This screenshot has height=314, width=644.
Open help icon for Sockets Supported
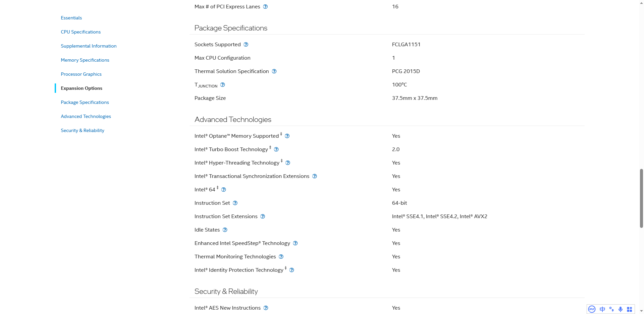coord(246,45)
